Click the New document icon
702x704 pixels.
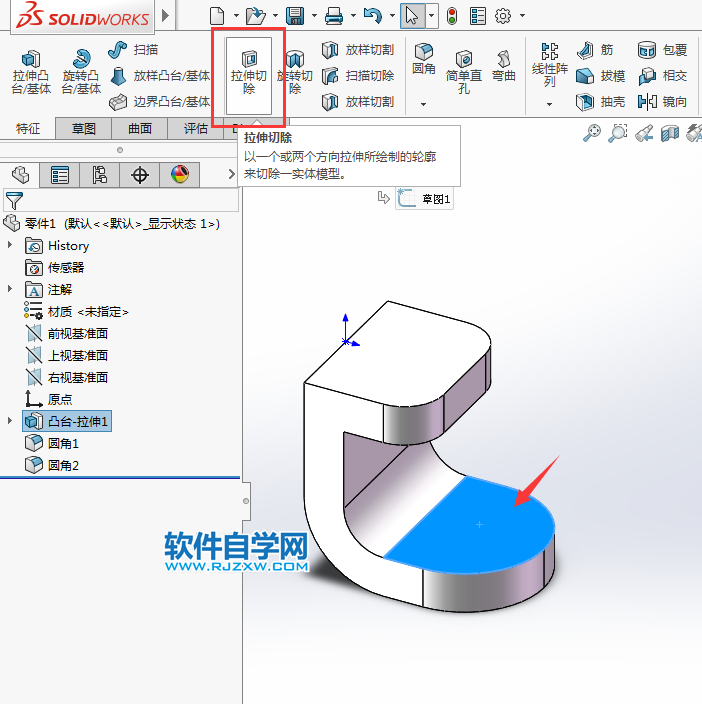point(217,16)
